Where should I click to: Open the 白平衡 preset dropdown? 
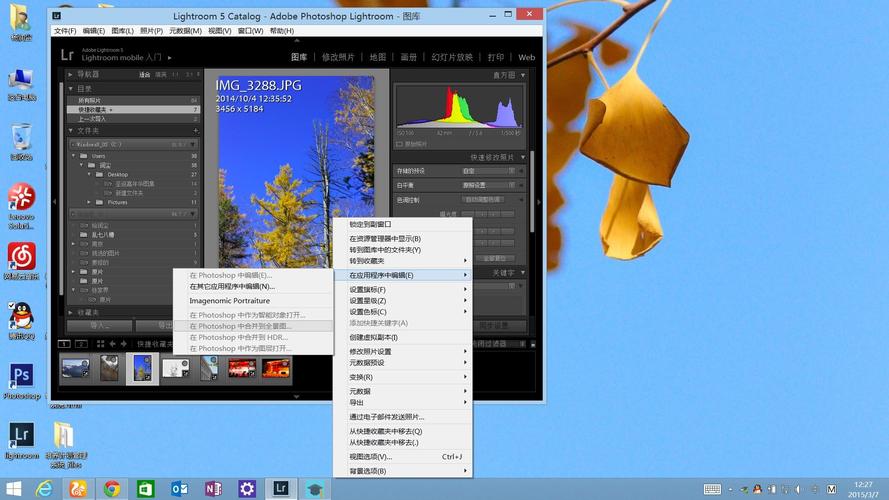click(489, 185)
